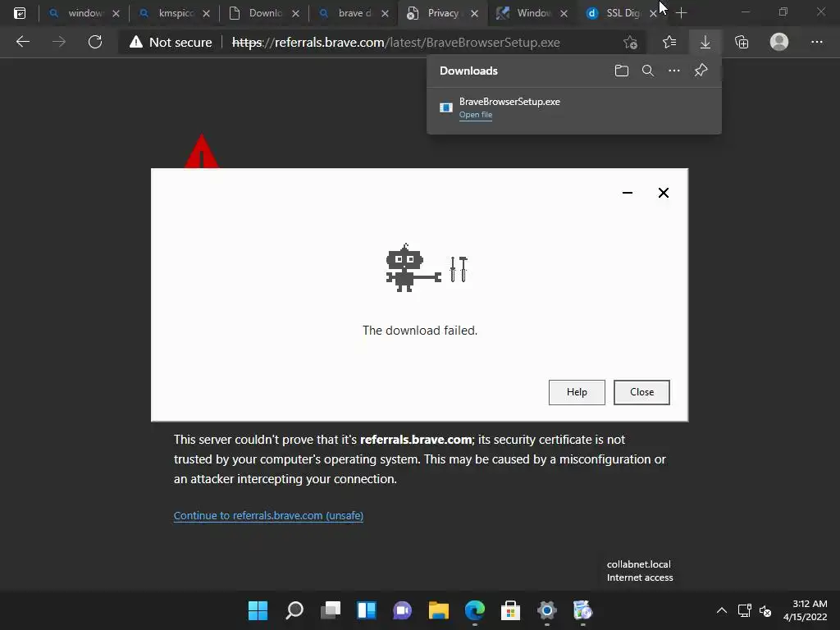Close the SSL Dig tab
The image size is (840, 630).
point(653,14)
